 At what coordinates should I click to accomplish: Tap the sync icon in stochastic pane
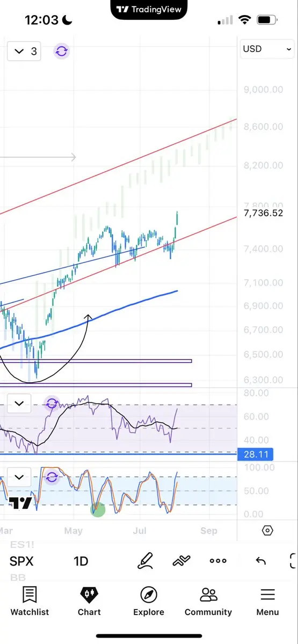52,477
